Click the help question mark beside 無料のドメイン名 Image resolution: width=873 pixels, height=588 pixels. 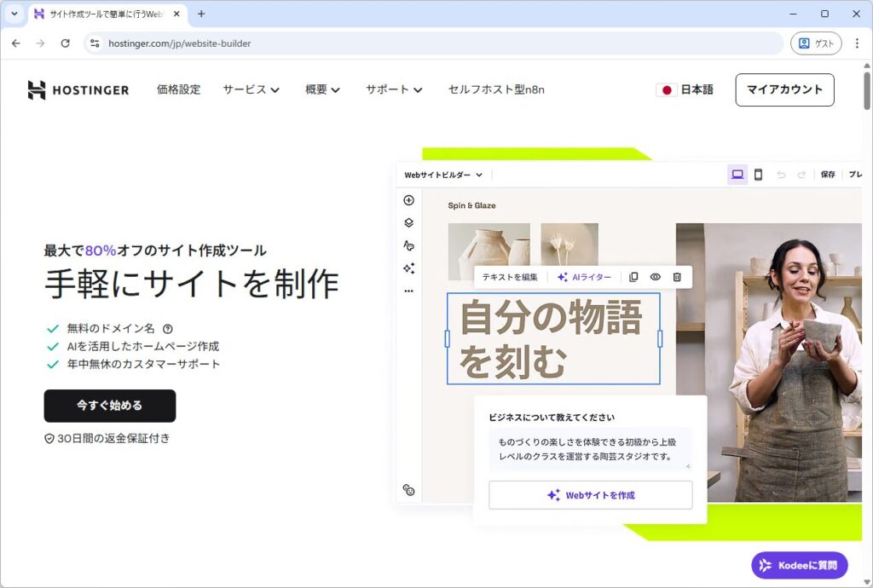click(x=168, y=328)
